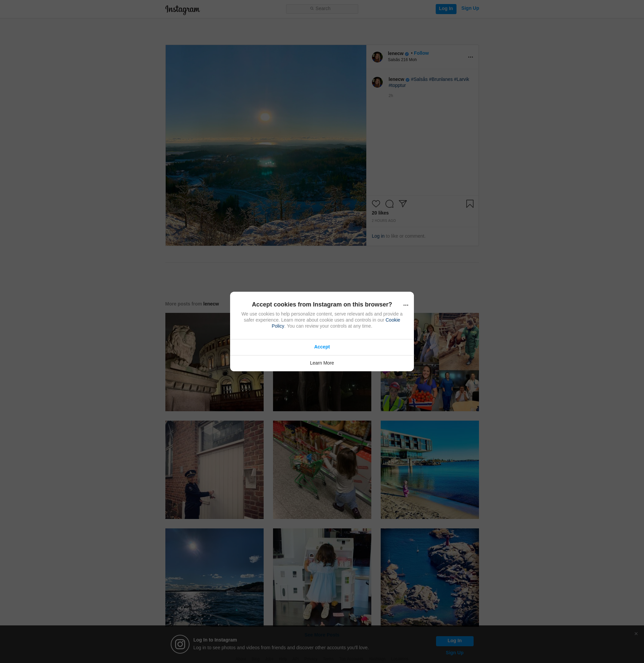The image size is (644, 663).
Task: Accept cookies in the dialog
Action: coord(322,347)
